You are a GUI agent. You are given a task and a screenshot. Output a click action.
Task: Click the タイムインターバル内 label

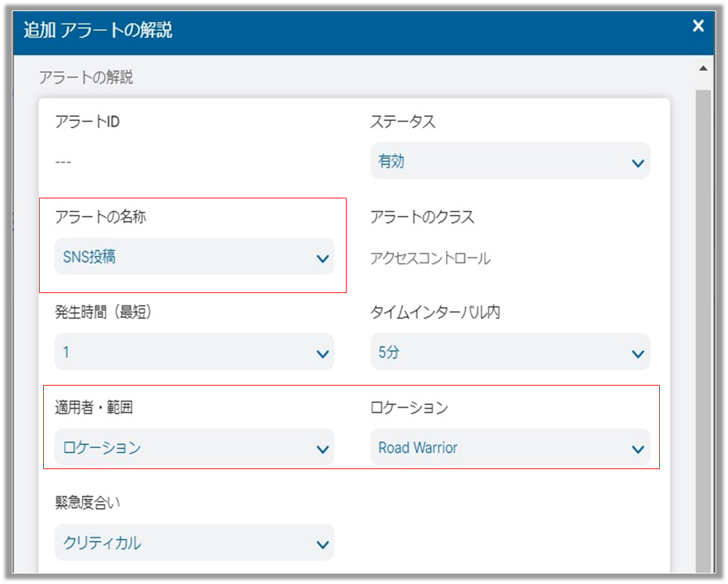point(435,312)
